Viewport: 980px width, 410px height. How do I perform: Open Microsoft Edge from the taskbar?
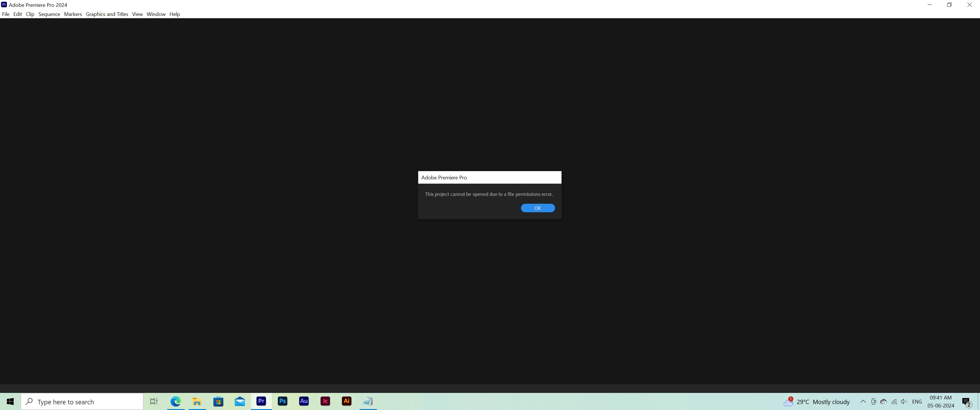coord(175,401)
